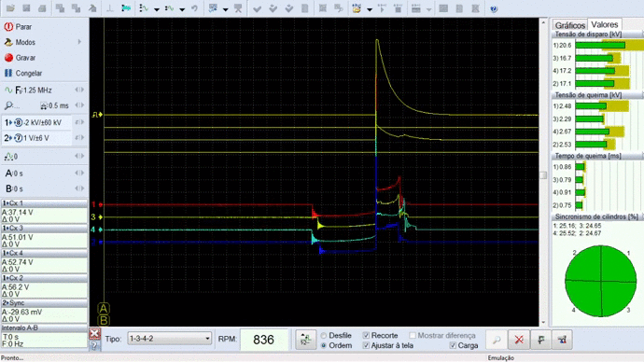Click the save disk icon in toolbar
The height and width of the screenshot is (362, 644).
(x=26, y=8)
